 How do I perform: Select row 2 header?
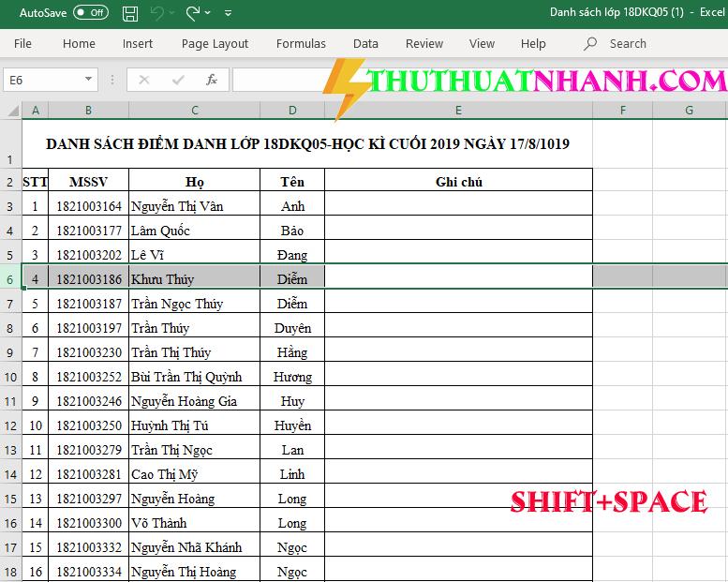pos(10,182)
